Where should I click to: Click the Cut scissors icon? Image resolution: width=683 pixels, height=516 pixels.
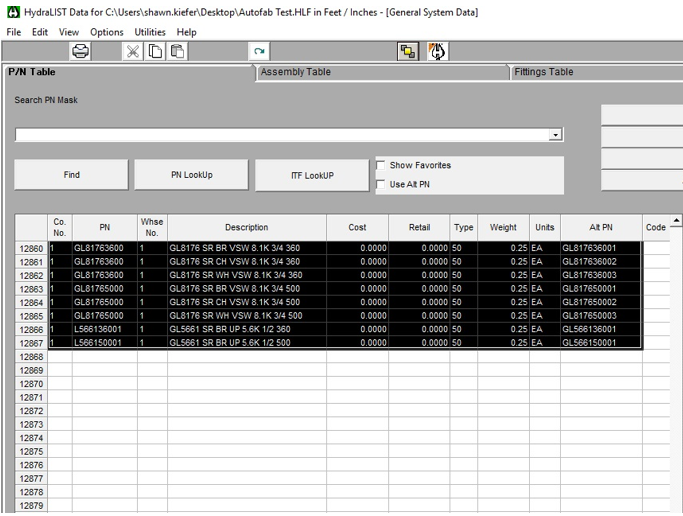coord(132,51)
